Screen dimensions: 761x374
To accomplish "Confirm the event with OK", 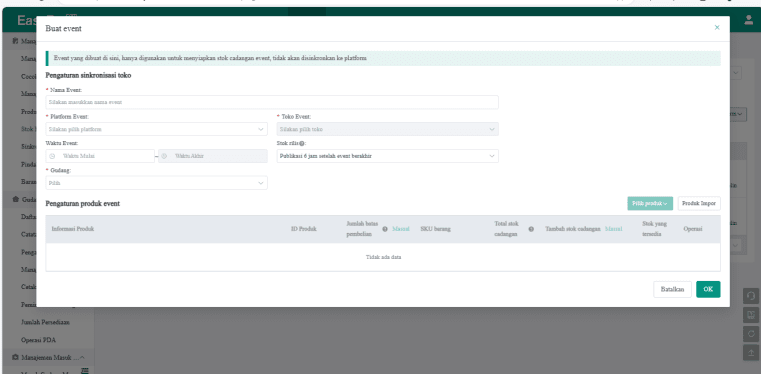I will pos(708,289).
